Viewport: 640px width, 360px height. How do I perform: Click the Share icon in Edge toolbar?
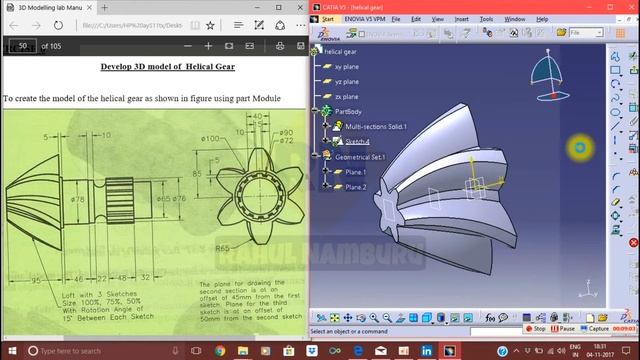point(280,25)
